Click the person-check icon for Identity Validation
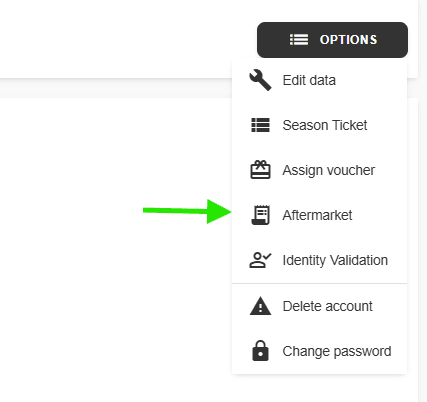Image resolution: width=427 pixels, height=402 pixels. tap(260, 260)
